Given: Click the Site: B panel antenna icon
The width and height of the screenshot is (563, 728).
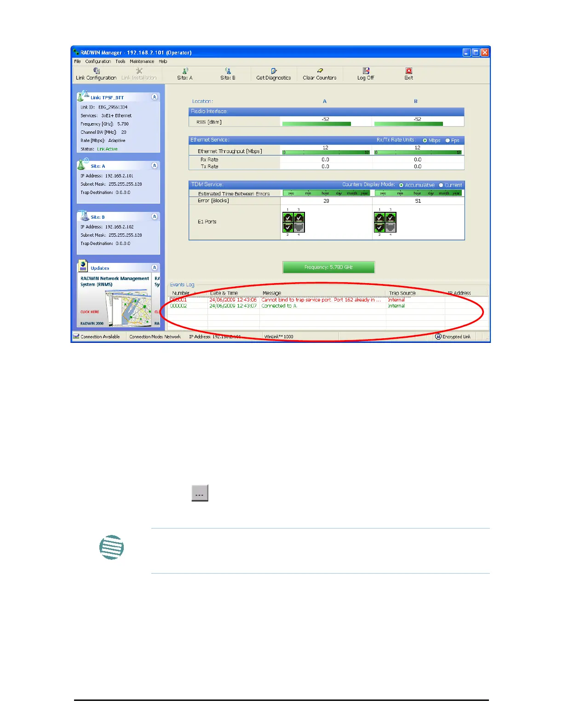Looking at the screenshot, I should (x=83, y=215).
